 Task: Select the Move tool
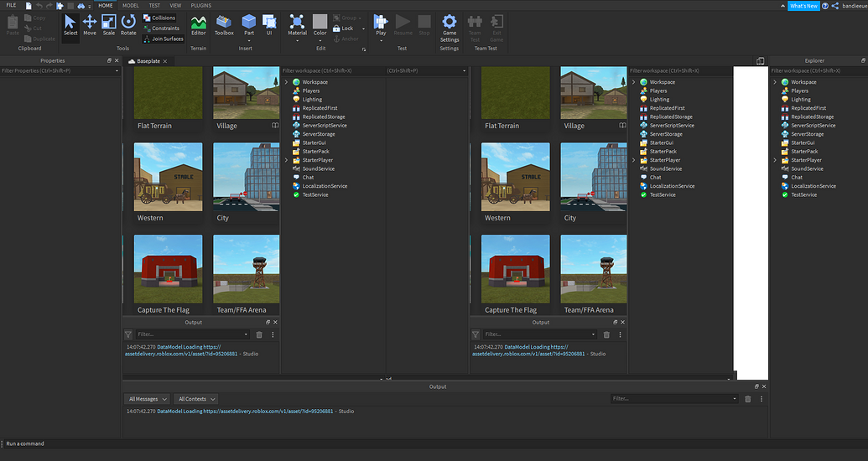(x=90, y=25)
